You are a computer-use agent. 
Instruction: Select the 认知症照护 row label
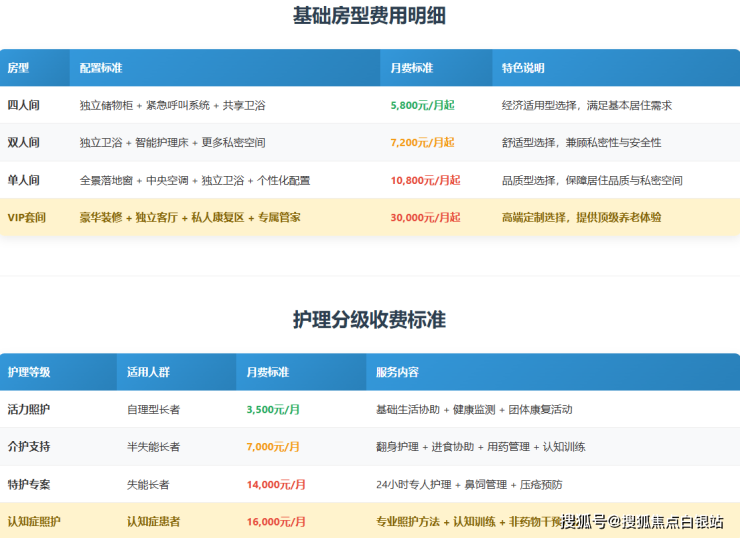click(34, 521)
